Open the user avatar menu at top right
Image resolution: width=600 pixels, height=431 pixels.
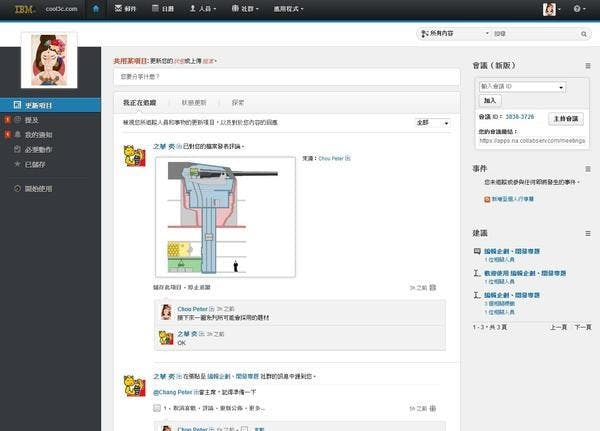[551, 9]
